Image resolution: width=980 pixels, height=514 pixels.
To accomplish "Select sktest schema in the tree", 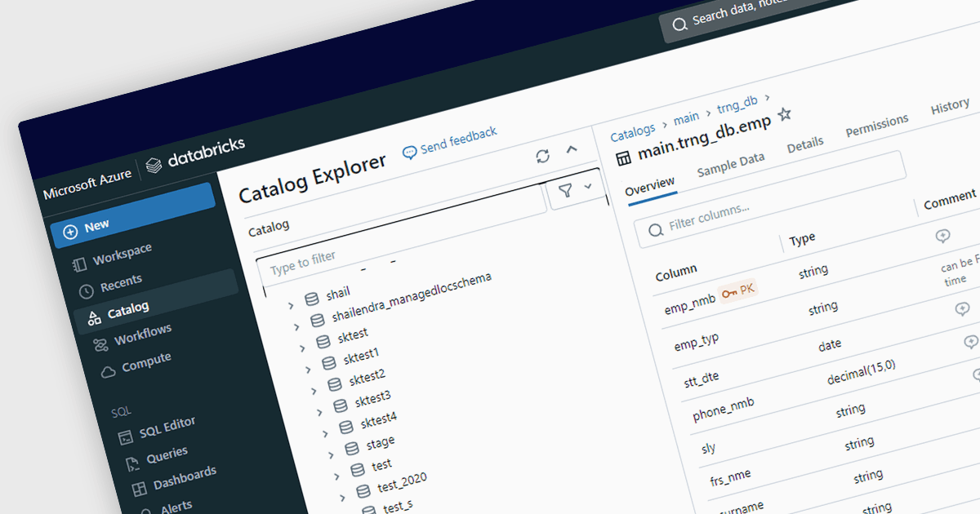I will point(353,334).
